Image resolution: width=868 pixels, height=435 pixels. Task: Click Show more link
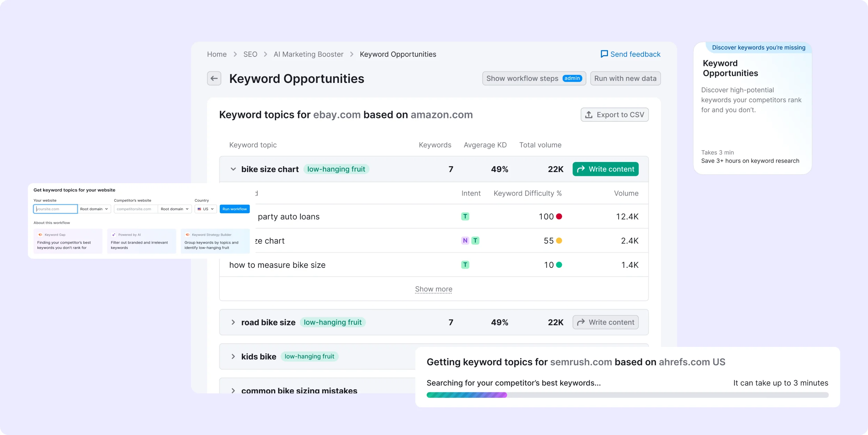tap(434, 289)
